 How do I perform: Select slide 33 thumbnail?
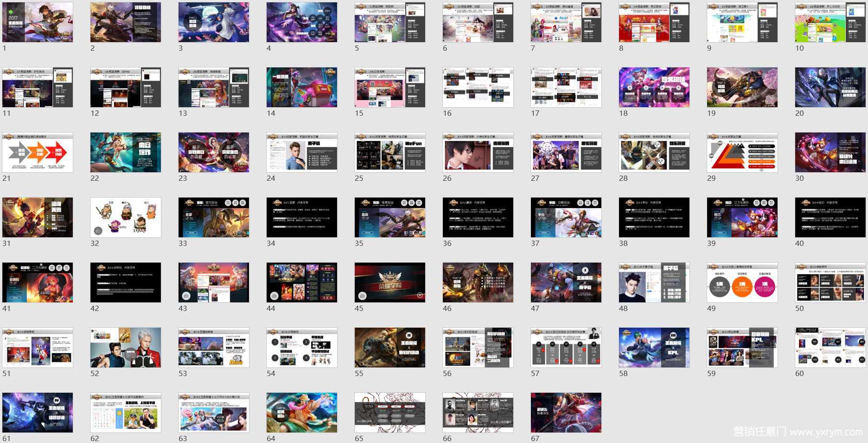(x=214, y=217)
